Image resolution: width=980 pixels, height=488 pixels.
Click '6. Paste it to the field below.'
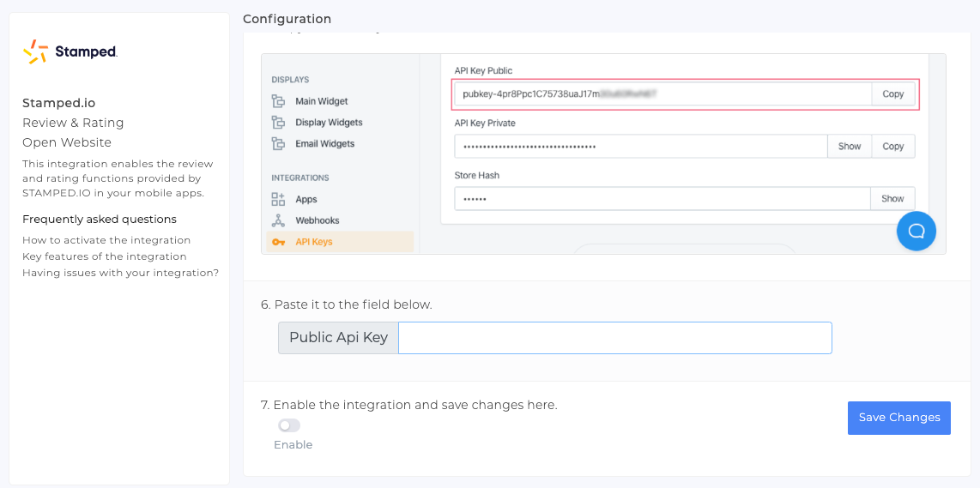346,305
